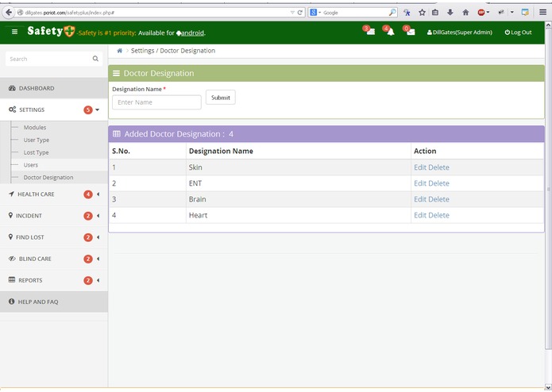The image size is (552, 392).
Task: Click the home icon in breadcrumb
Action: 120,51
